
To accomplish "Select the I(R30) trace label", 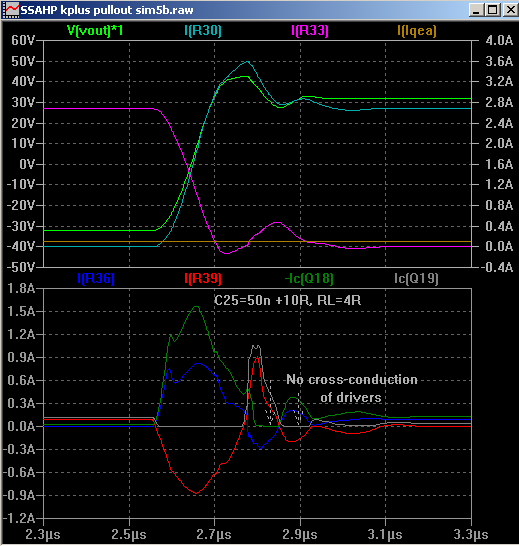I will point(203,31).
